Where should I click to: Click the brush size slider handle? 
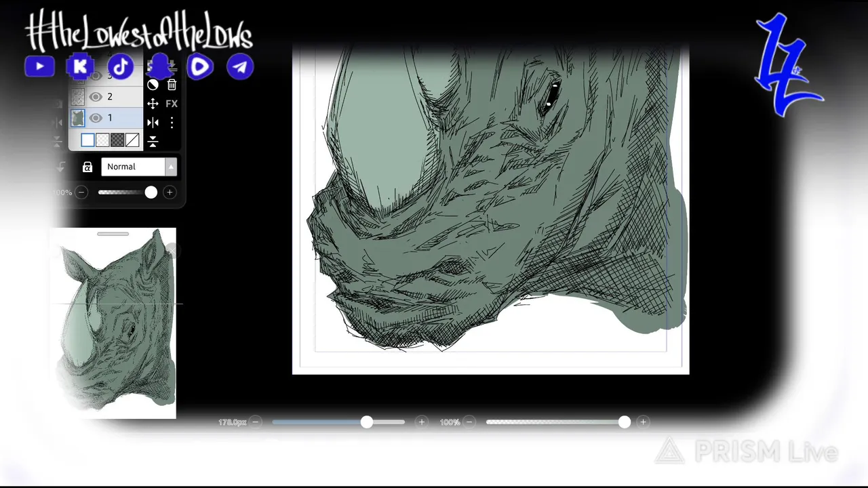pos(367,422)
